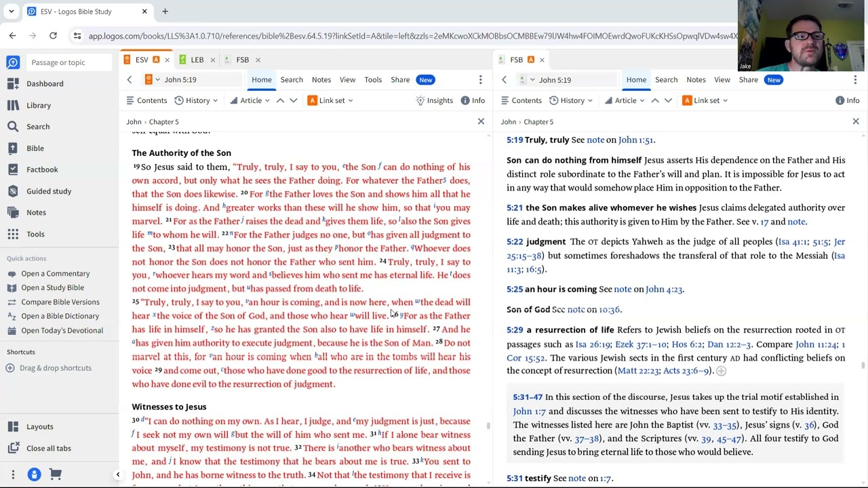The height and width of the screenshot is (488, 868).
Task: Open Link set dropdown in FSB panel
Action: coord(705,100)
